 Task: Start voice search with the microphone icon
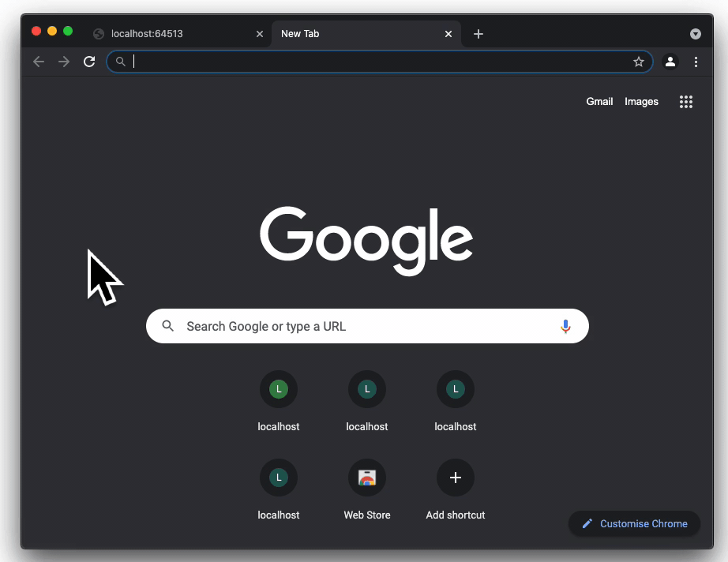pos(565,326)
